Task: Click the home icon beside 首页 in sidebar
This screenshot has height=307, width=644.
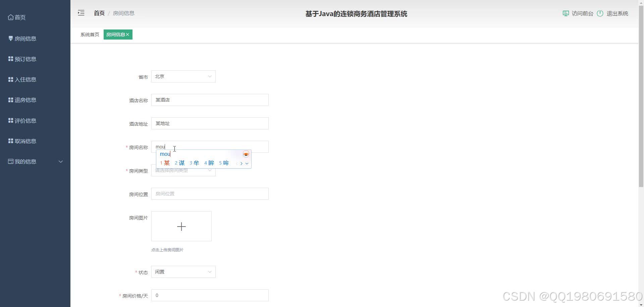Action: (x=11, y=17)
